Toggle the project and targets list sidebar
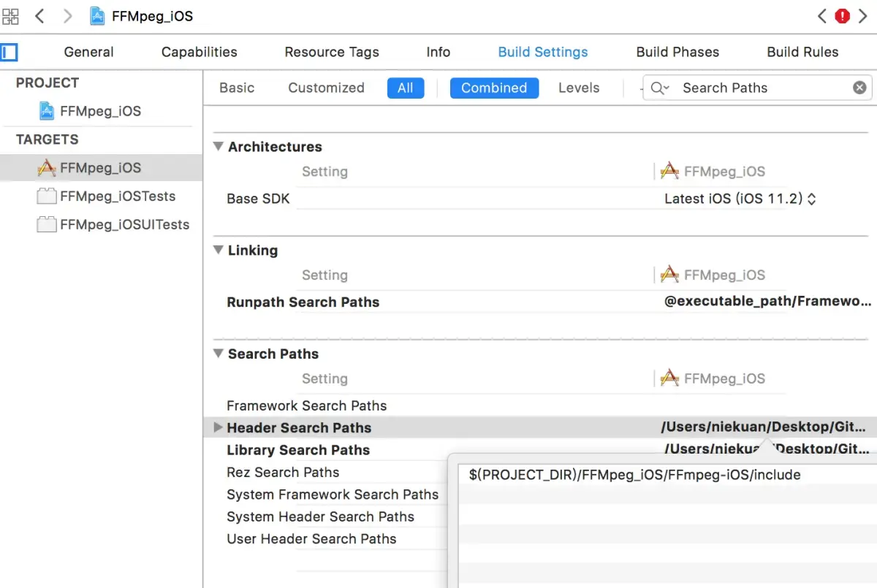 pyautogui.click(x=9, y=52)
